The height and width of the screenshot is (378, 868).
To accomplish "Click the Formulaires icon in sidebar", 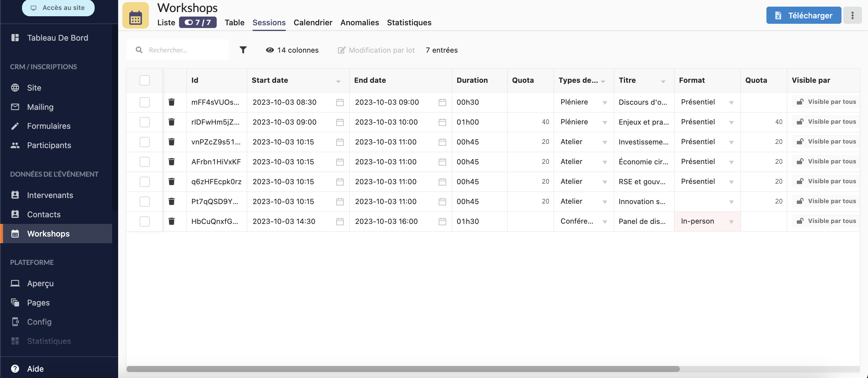I will (15, 125).
